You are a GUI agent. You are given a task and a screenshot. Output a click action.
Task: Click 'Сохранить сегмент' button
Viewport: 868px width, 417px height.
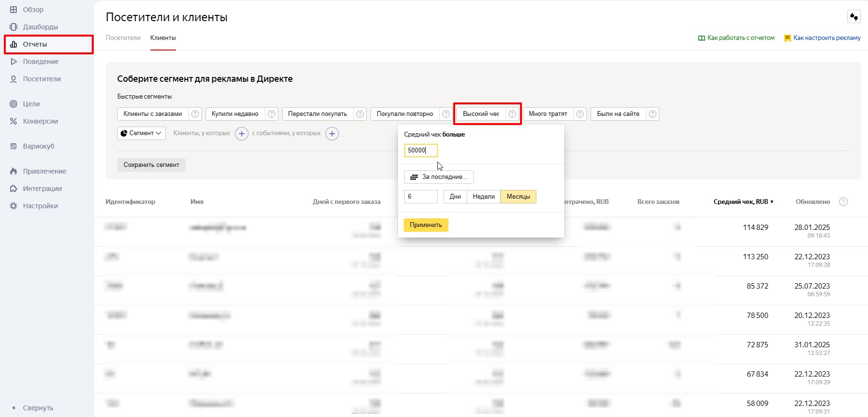pos(151,165)
